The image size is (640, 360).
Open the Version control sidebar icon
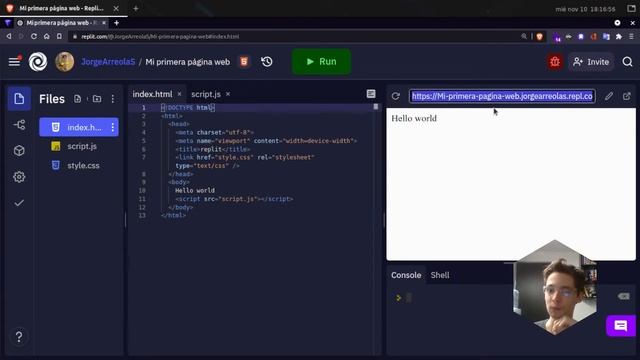coord(19,124)
